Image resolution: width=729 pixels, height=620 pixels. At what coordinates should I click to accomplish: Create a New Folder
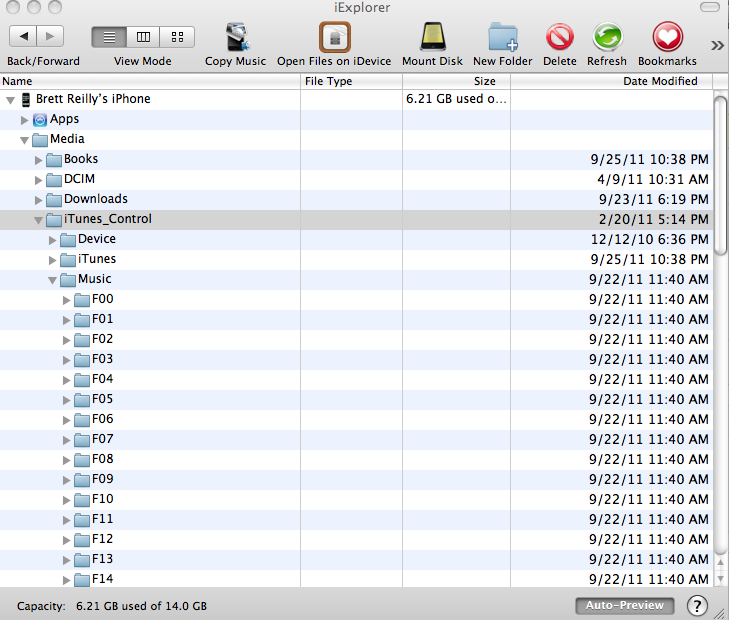point(503,37)
